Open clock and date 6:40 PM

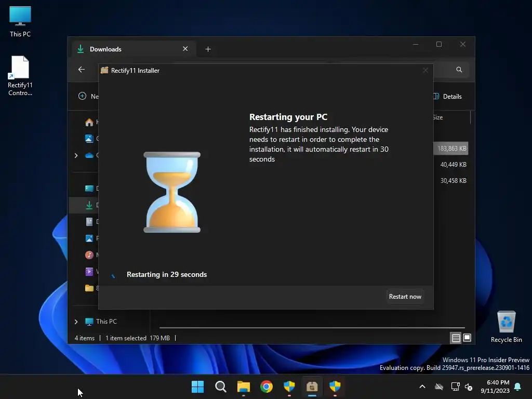pos(495,387)
